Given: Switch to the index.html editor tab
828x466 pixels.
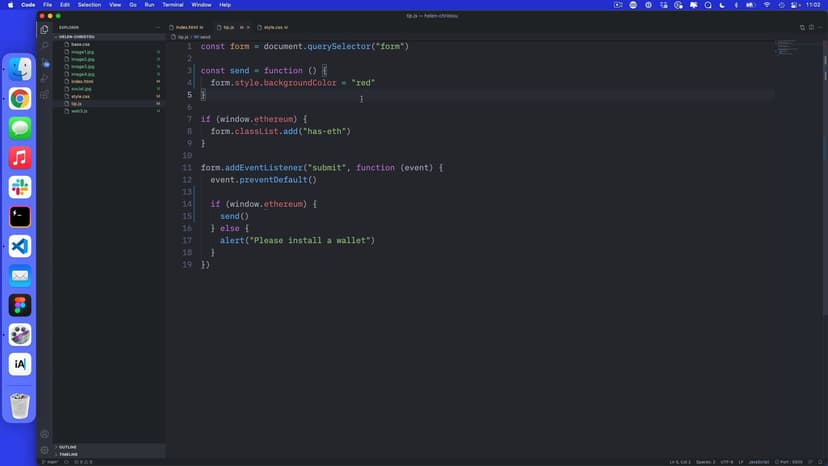Looking at the screenshot, I should (x=186, y=27).
